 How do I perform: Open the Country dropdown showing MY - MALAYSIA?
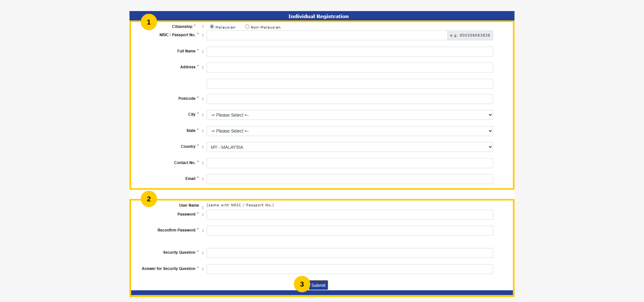(x=349, y=147)
